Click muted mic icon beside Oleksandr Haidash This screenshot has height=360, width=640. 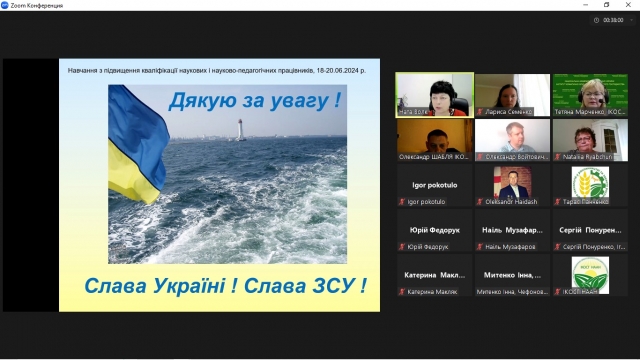480,202
